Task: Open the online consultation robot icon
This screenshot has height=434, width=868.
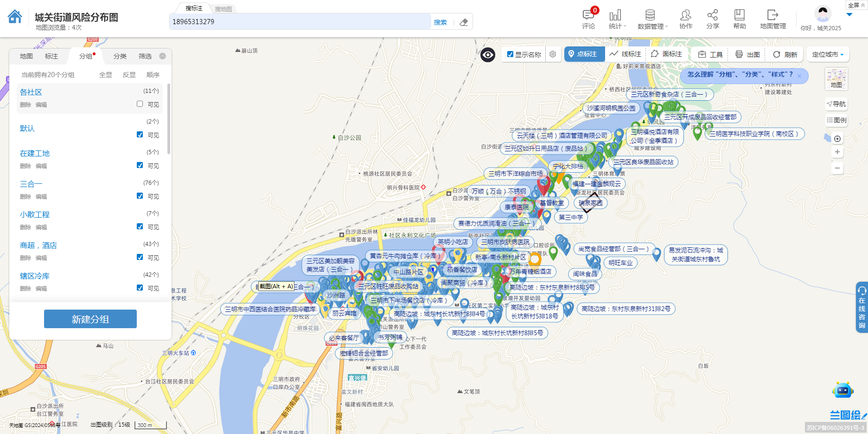Action: (x=842, y=390)
